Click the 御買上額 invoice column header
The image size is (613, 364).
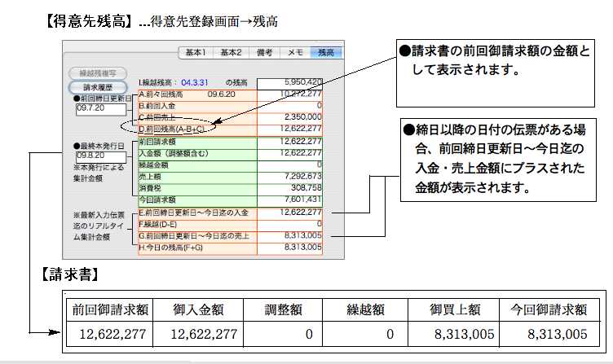453,310
